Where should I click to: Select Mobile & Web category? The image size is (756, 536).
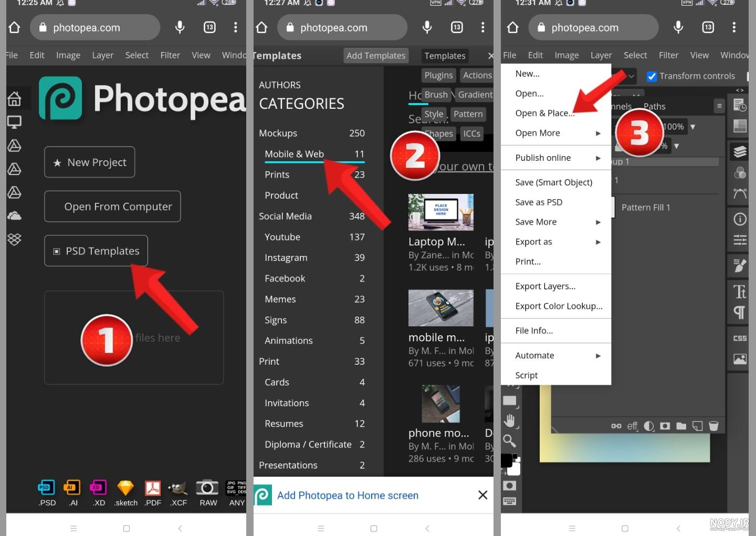[314, 154]
